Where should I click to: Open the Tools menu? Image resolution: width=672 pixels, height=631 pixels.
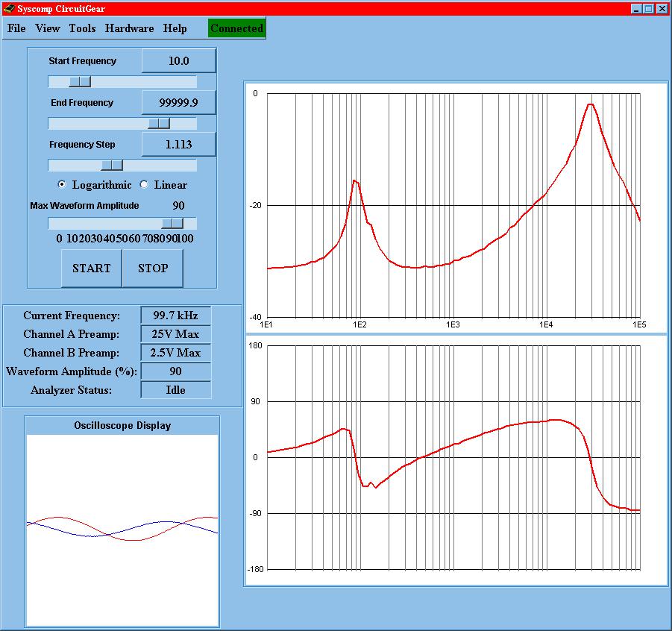pos(82,28)
